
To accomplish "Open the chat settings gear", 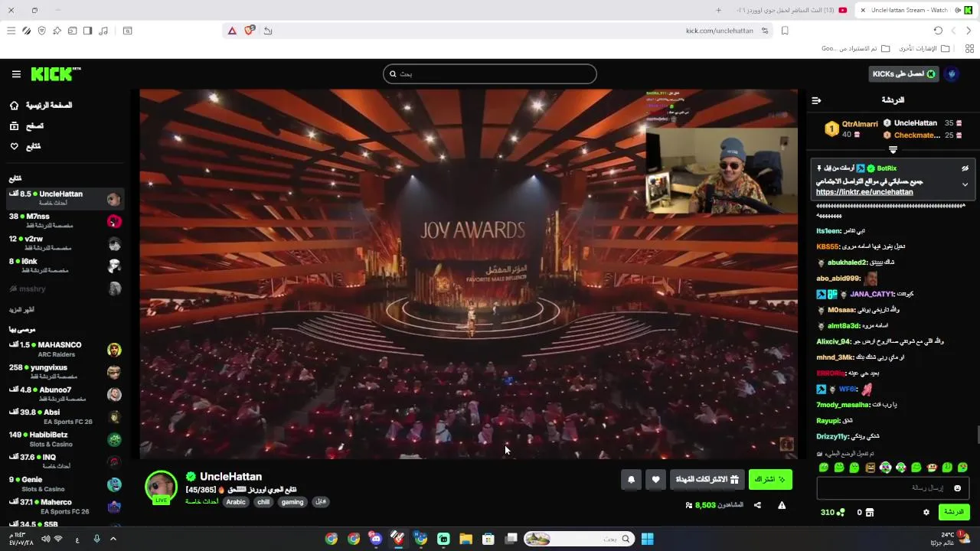I will [x=926, y=512].
